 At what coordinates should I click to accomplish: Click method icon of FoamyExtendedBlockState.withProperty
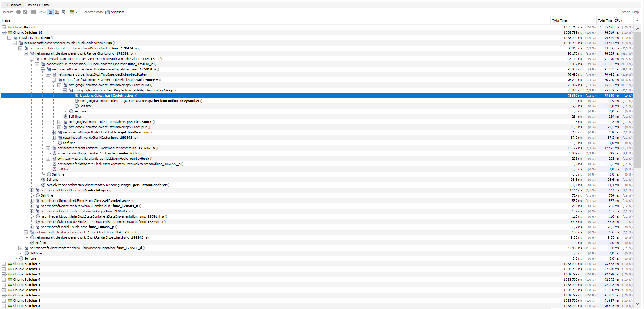(60, 80)
